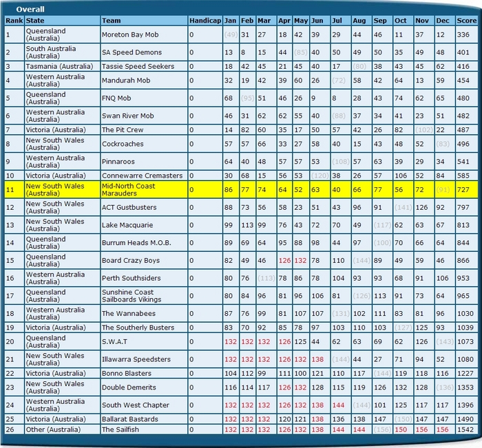Click the score 1073 for S.W.A.T
Viewport: 482px width, 448px height.
(465, 342)
